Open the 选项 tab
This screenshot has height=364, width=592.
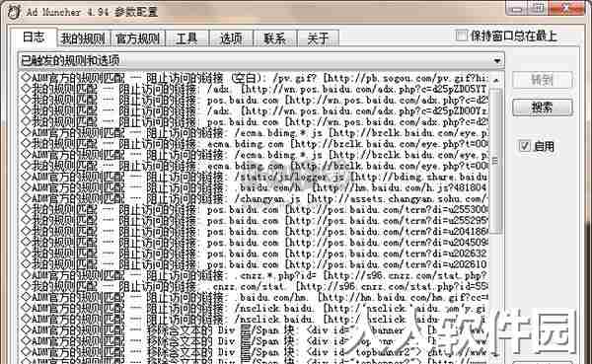tap(231, 38)
